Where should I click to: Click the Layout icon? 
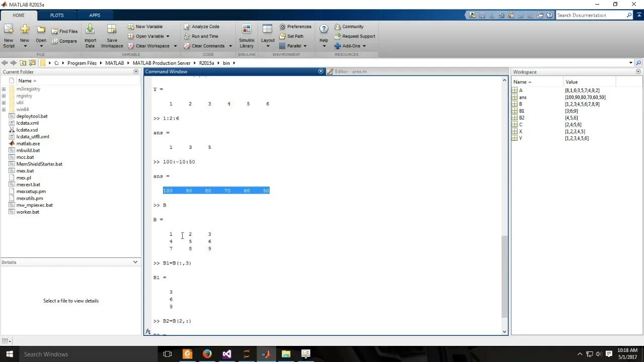[268, 30]
